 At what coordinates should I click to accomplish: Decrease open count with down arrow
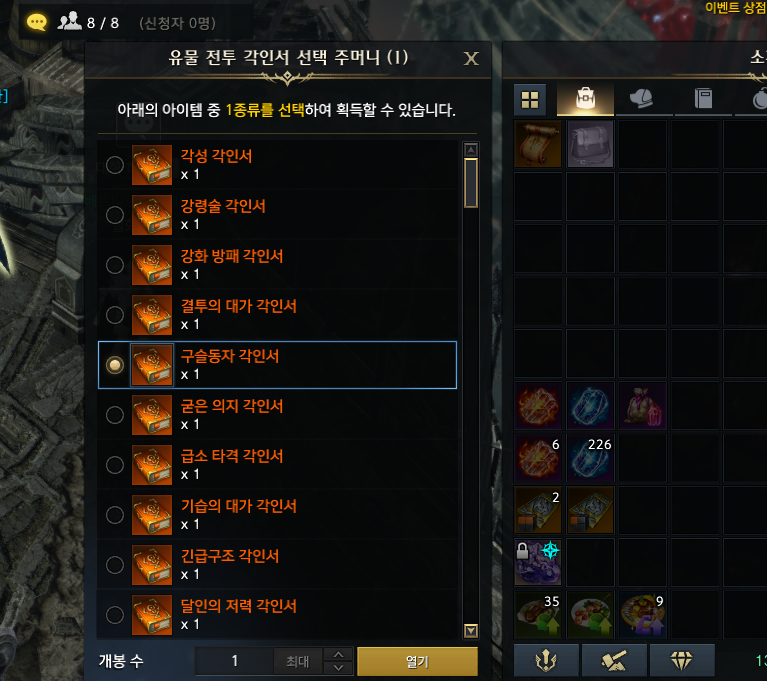coord(338,668)
